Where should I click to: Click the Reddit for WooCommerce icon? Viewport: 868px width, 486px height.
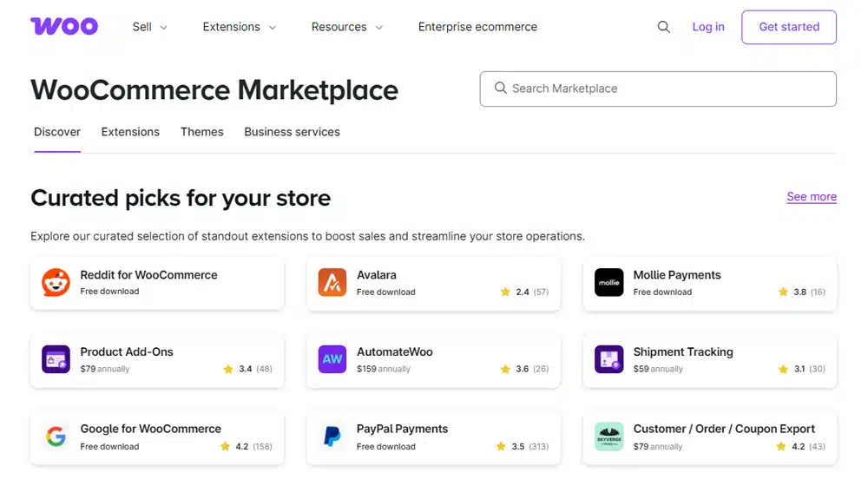pos(56,282)
